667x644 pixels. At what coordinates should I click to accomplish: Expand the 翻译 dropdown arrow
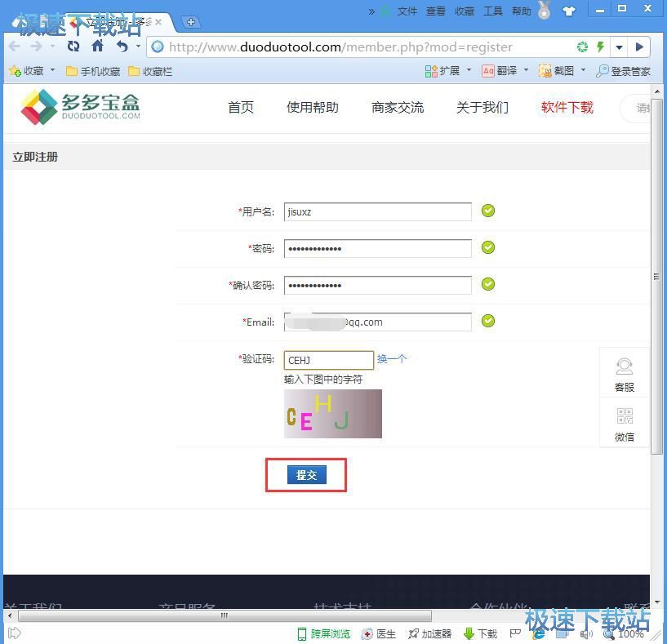[526, 69]
